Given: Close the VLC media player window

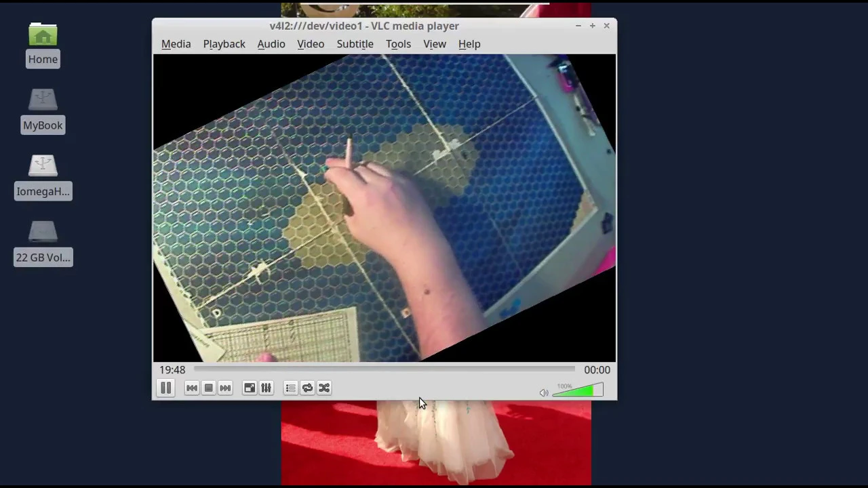Looking at the screenshot, I should pos(606,26).
